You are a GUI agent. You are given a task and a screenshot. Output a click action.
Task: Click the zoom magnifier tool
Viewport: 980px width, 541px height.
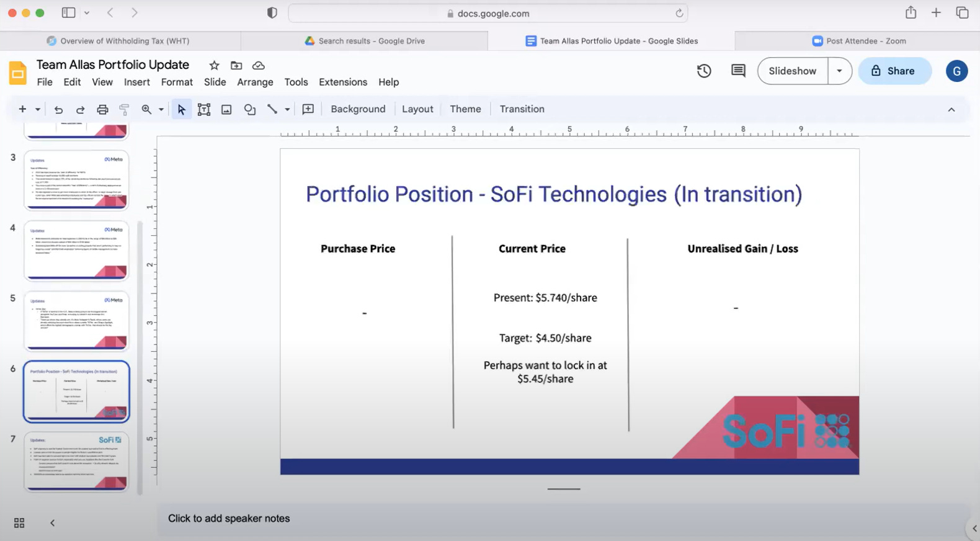146,109
